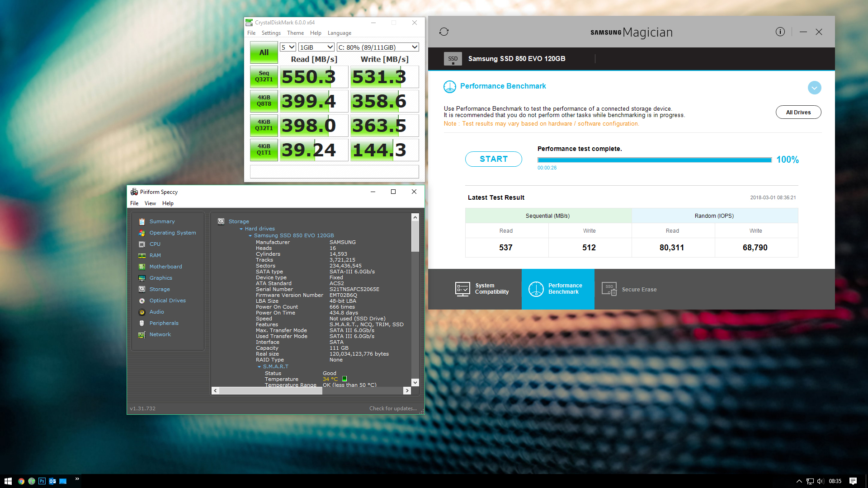This screenshot has width=868, height=488.
Task: Select the CPU item in Speccy sidebar
Action: pyautogui.click(x=155, y=244)
